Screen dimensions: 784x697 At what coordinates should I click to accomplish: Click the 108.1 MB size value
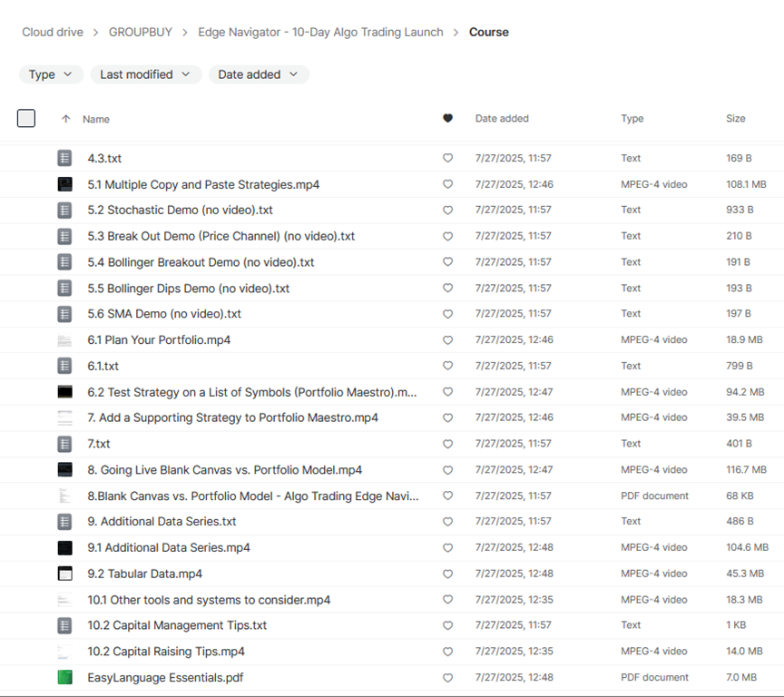(x=746, y=184)
